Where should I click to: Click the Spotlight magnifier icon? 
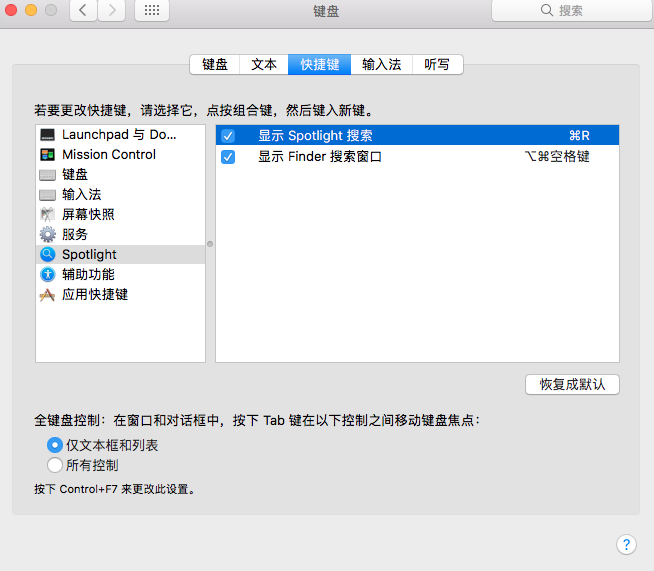(x=48, y=254)
